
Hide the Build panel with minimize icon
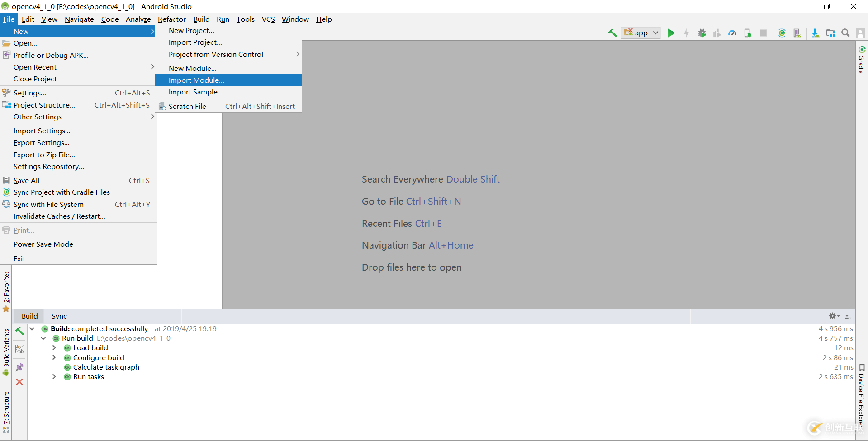click(848, 316)
